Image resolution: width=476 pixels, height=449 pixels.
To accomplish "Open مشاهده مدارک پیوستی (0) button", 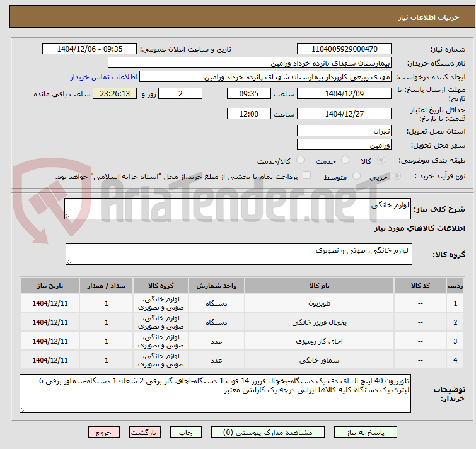I will click(268, 433).
